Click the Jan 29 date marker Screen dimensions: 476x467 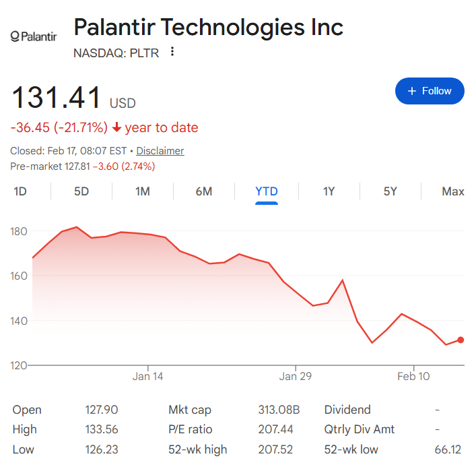tap(296, 376)
